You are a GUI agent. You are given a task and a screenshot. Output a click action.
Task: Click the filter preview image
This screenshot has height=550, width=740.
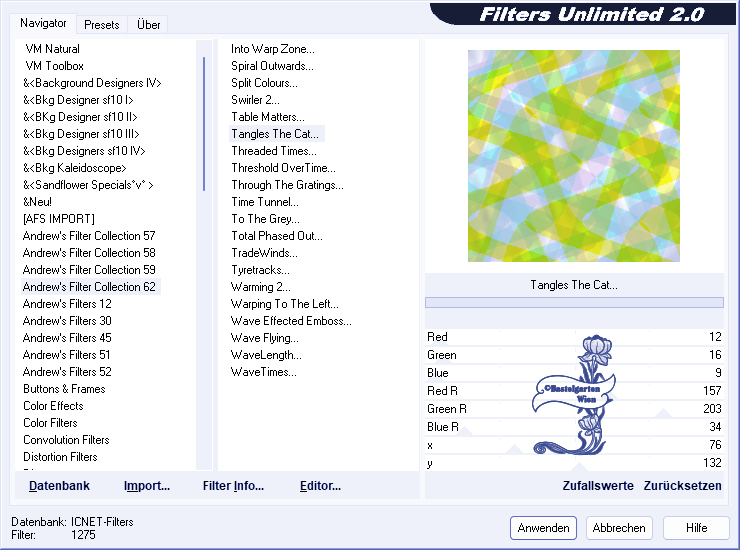(573, 156)
